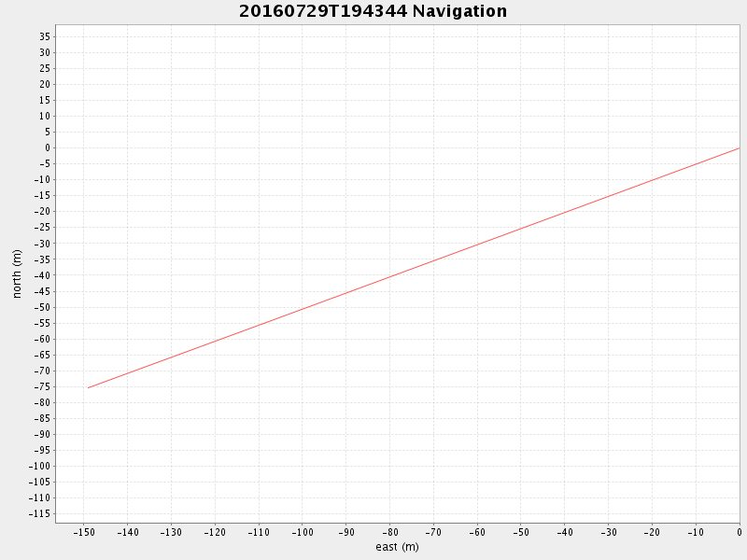Click the -100 tick label on east axis
The image size is (747, 560).
(303, 532)
